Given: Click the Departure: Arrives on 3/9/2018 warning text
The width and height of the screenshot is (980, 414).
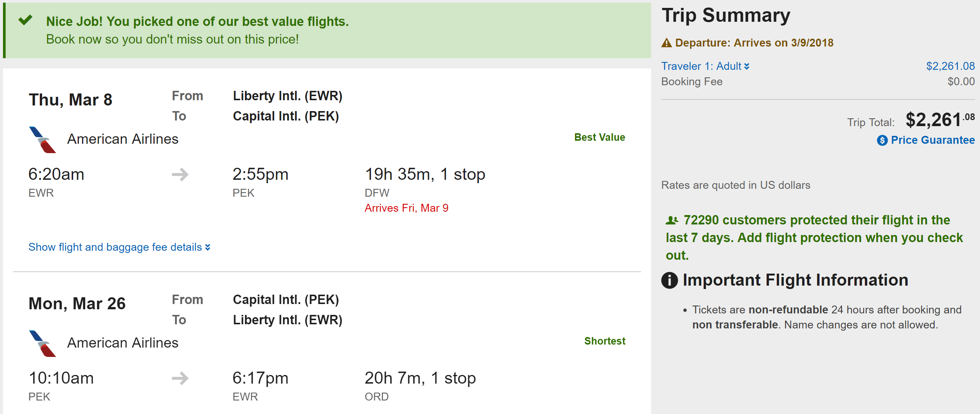Looking at the screenshot, I should 753,43.
